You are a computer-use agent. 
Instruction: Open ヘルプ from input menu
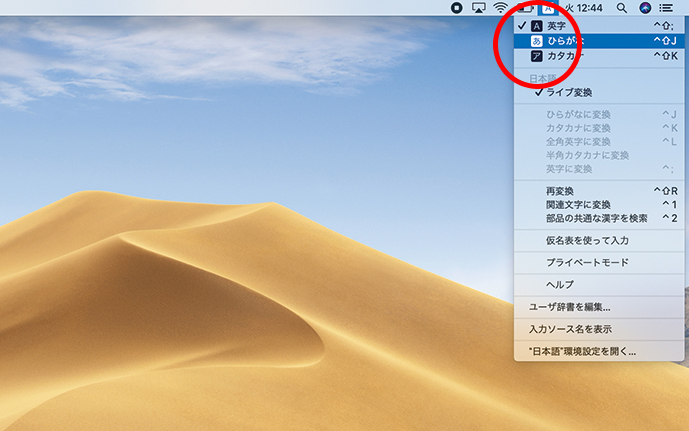[x=559, y=284]
